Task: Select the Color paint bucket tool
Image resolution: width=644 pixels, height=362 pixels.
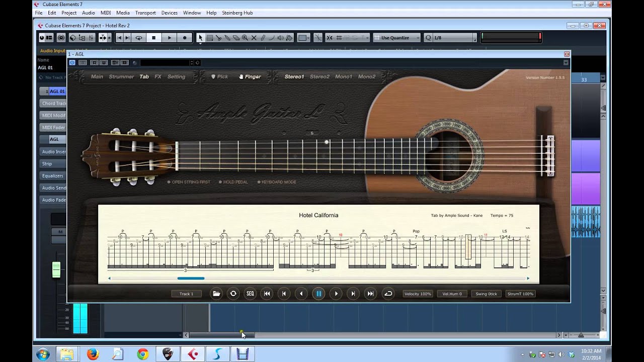Action: (289, 38)
